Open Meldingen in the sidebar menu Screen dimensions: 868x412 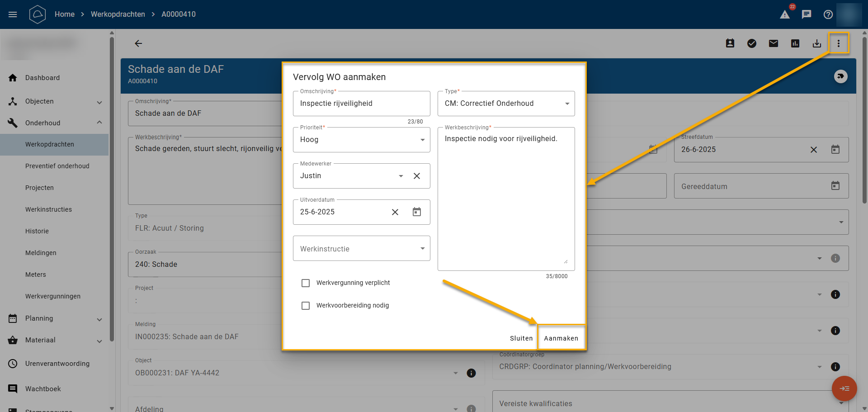point(41,253)
